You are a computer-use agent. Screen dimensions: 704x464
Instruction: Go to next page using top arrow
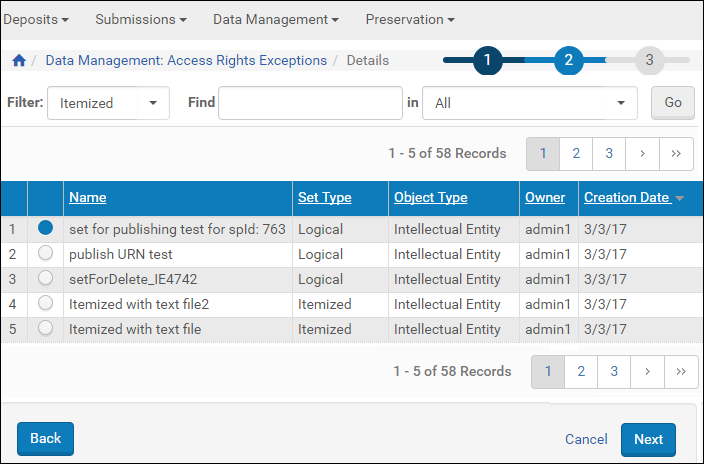click(642, 153)
